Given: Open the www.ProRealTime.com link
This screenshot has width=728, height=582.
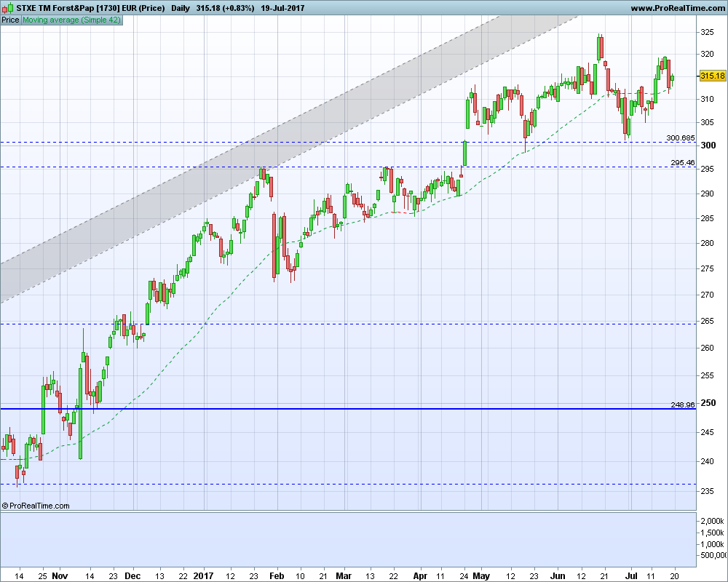Looking at the screenshot, I should coord(677,8).
